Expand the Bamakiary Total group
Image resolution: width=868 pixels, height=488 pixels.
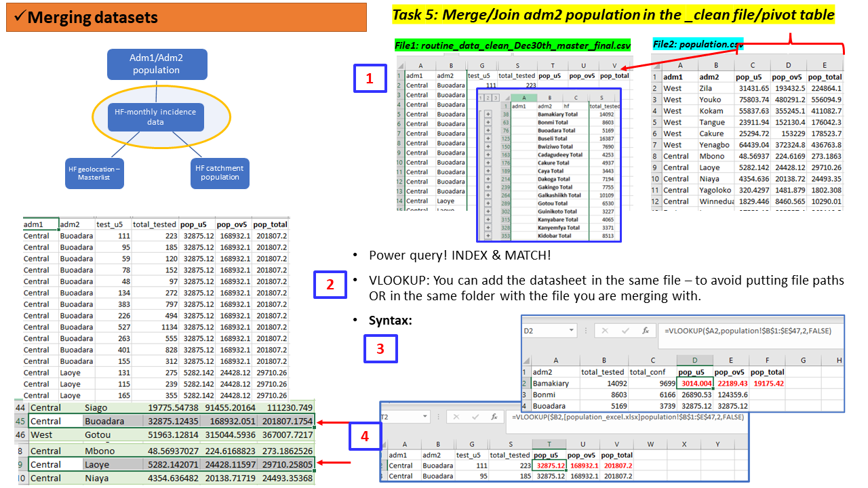tap(488, 114)
